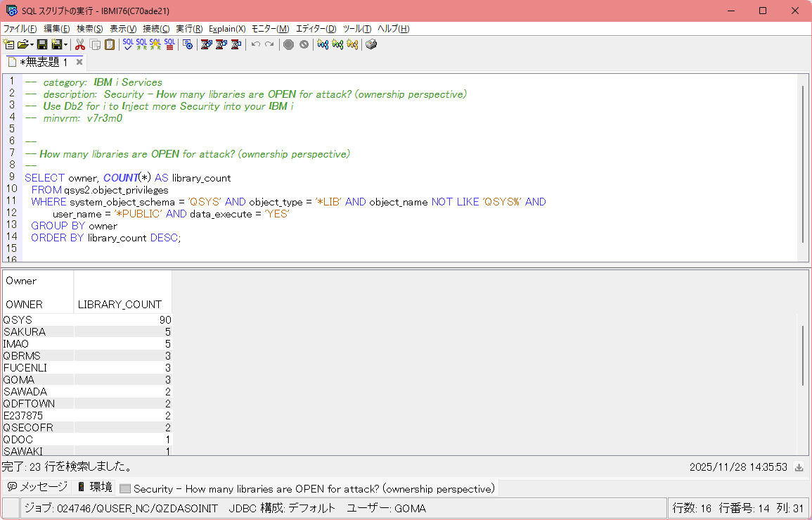The image size is (812, 520).
Task: Click the SQL icon with red grid
Action: [169, 44]
